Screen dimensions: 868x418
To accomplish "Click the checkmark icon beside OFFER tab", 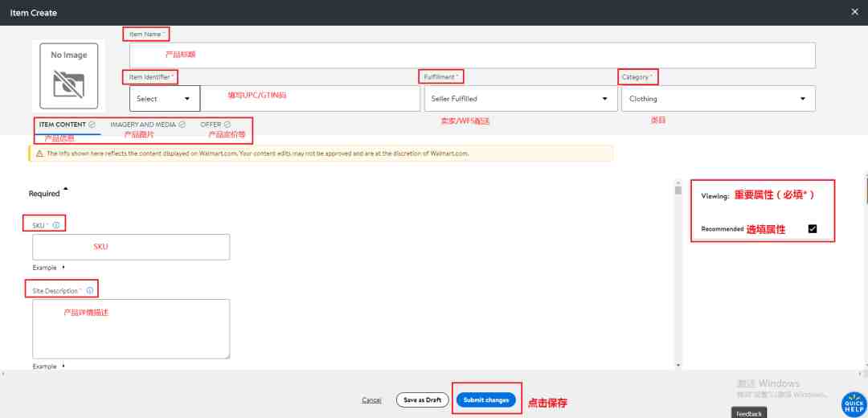I will click(227, 125).
